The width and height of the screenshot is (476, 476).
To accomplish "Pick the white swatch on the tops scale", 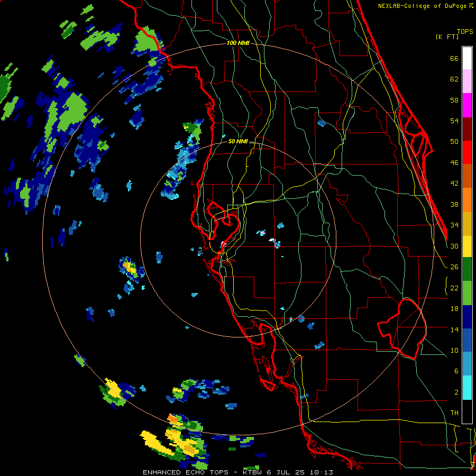I will (467, 58).
